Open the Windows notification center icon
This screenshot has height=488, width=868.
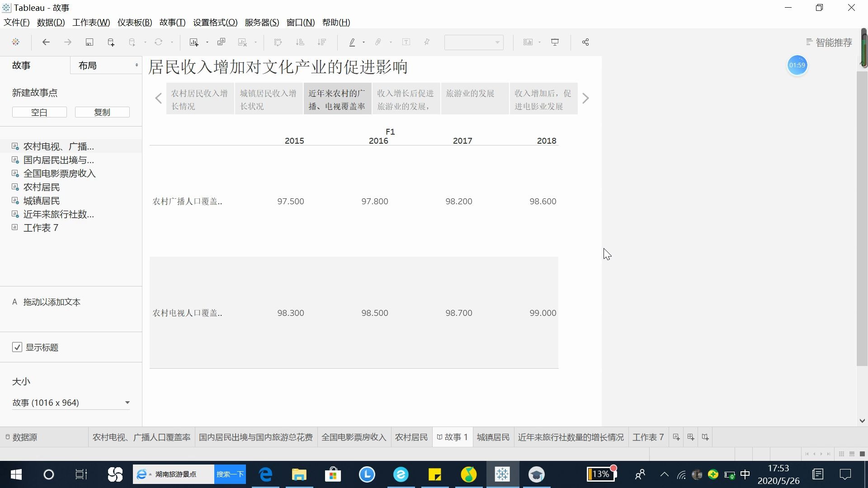coord(845,474)
